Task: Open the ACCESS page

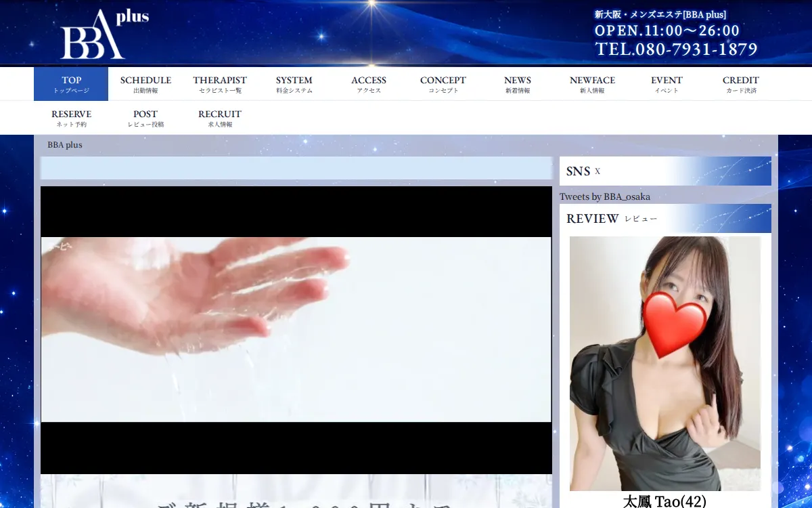Action: pos(369,84)
